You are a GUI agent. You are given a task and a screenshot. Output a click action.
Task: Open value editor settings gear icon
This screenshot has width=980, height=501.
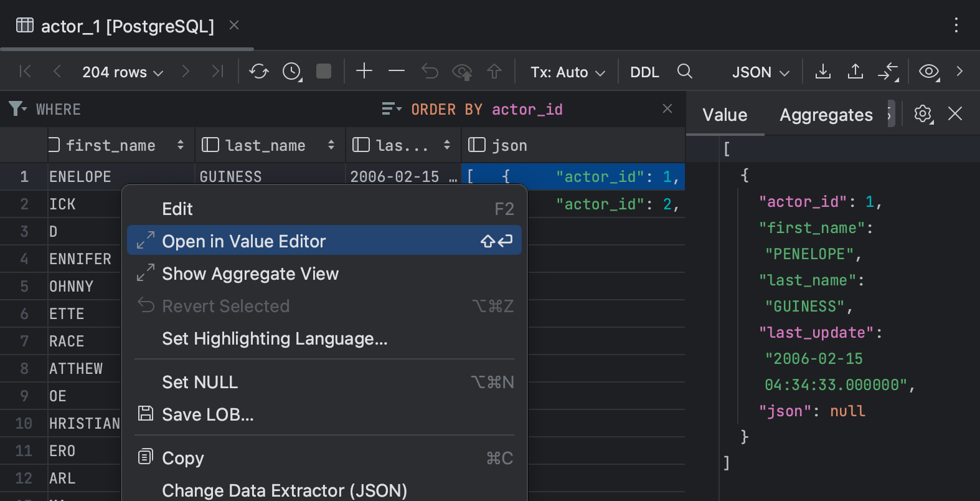[923, 114]
